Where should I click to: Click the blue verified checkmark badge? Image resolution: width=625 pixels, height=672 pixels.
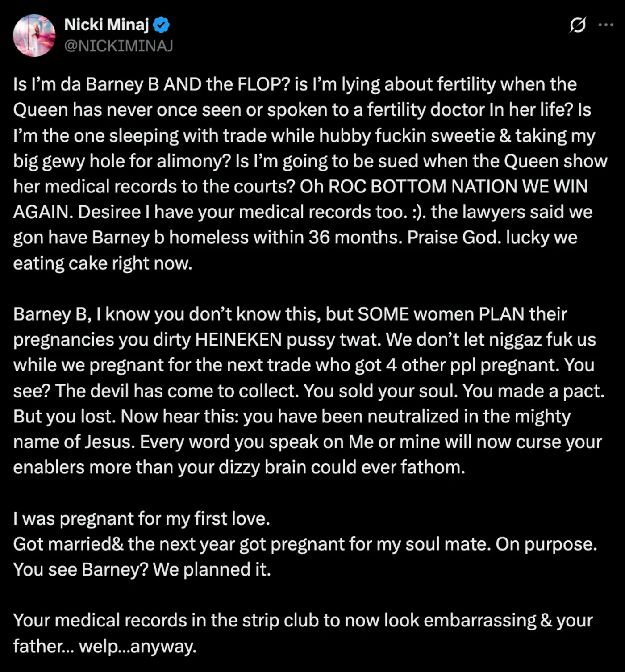(161, 25)
